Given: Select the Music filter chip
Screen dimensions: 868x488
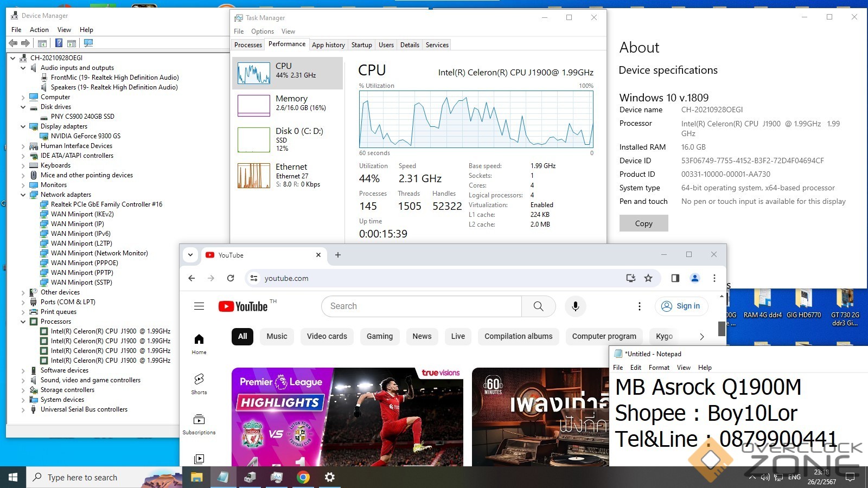Looking at the screenshot, I should click(x=277, y=336).
